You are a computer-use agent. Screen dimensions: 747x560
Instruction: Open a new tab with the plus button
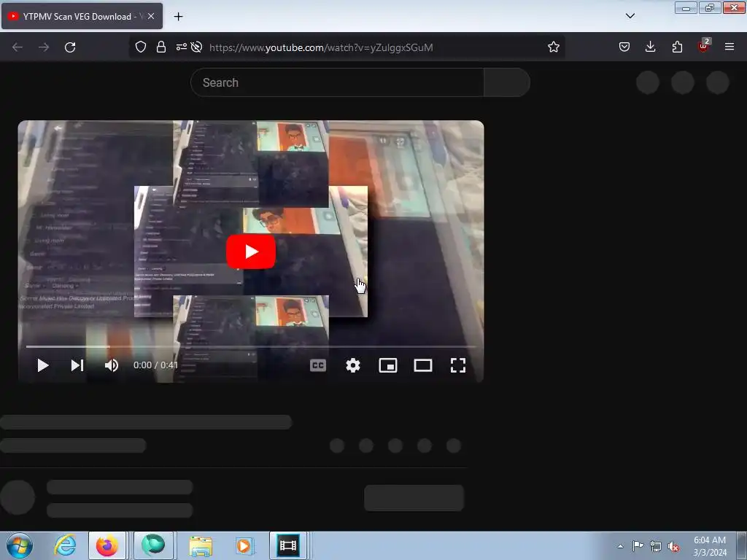tap(178, 16)
